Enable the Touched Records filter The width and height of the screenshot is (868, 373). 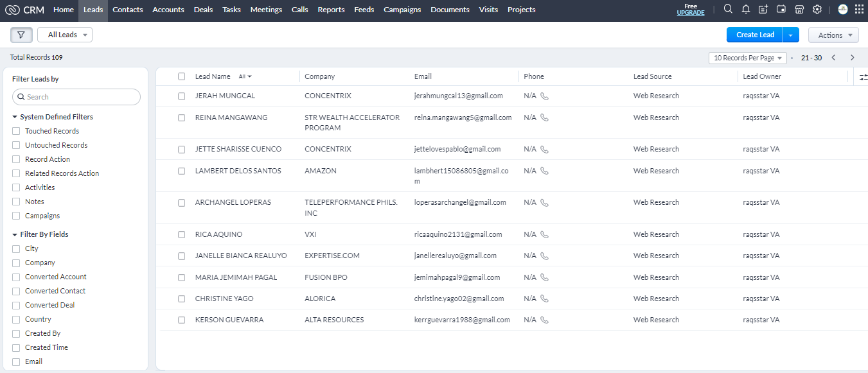16,131
